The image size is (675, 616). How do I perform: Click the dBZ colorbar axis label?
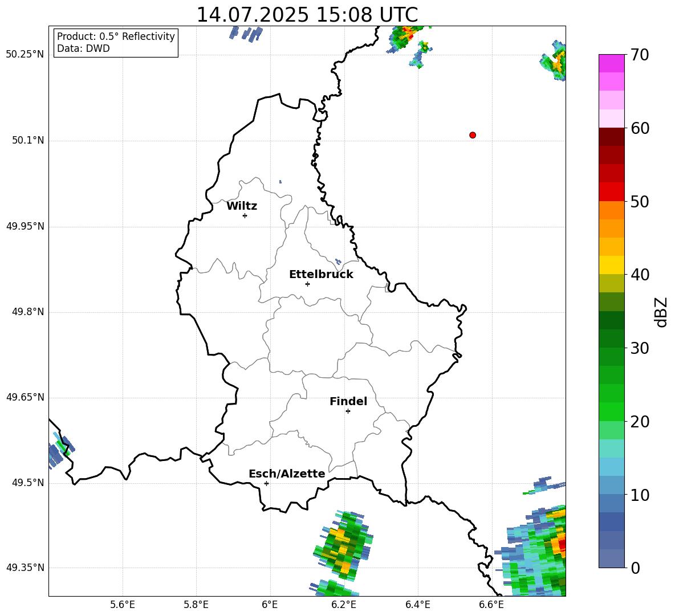pos(661,312)
